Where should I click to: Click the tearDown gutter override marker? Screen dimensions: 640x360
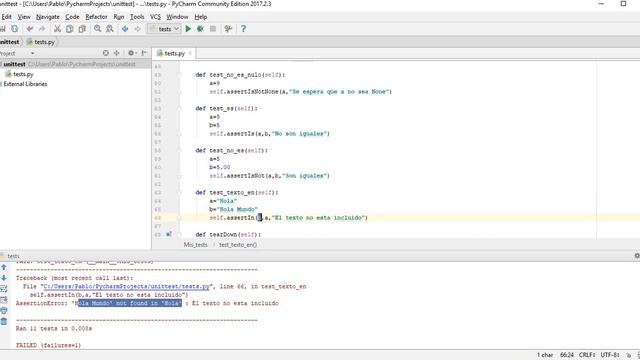169,234
